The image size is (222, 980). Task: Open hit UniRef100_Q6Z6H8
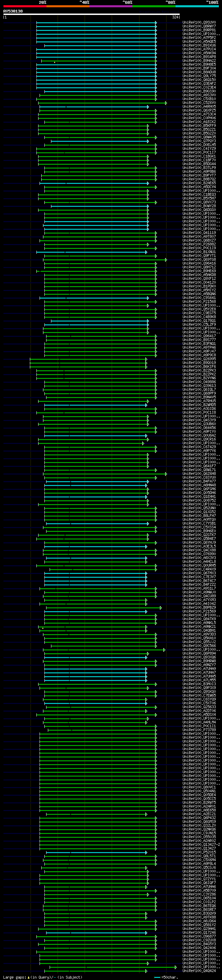[x=199, y=473]
